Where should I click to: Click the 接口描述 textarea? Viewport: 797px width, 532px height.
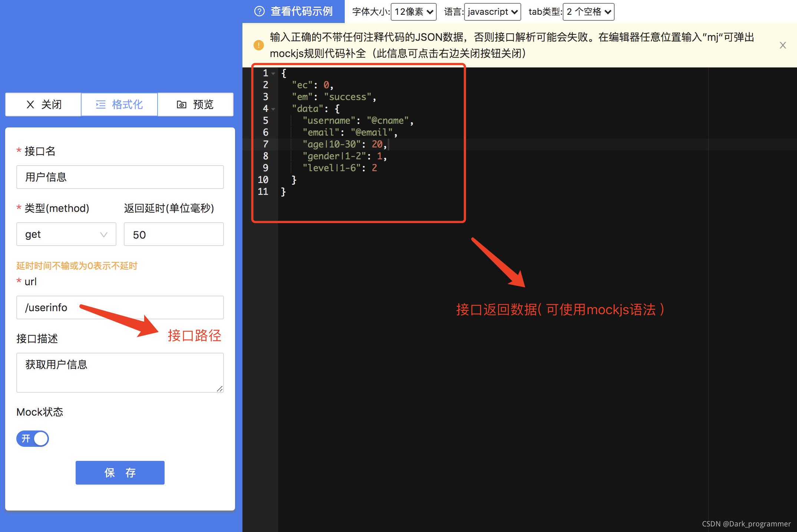click(120, 372)
